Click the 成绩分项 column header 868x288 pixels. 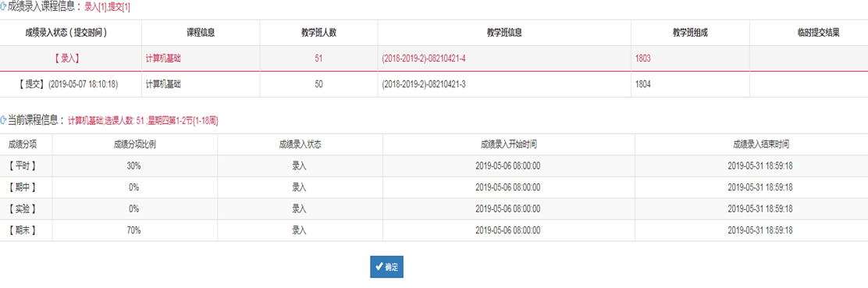click(x=23, y=145)
